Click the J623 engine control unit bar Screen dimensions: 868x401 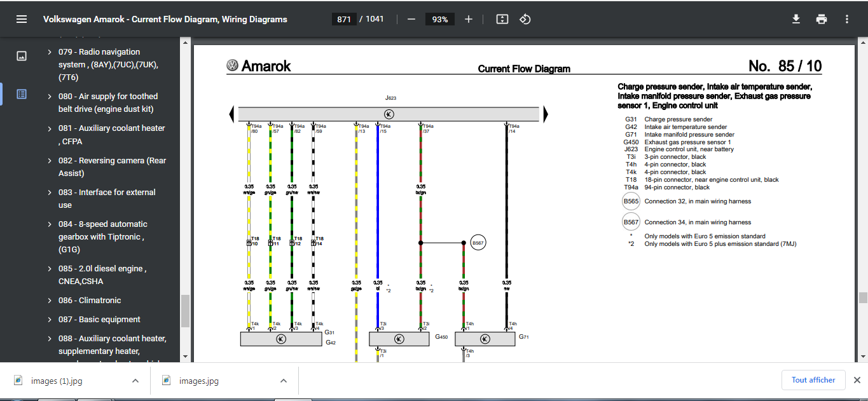[389, 114]
